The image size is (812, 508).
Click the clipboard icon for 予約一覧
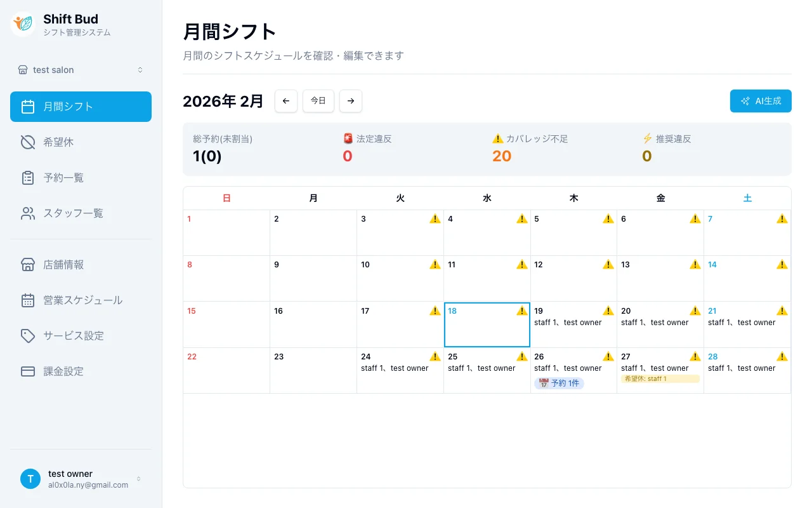click(28, 178)
